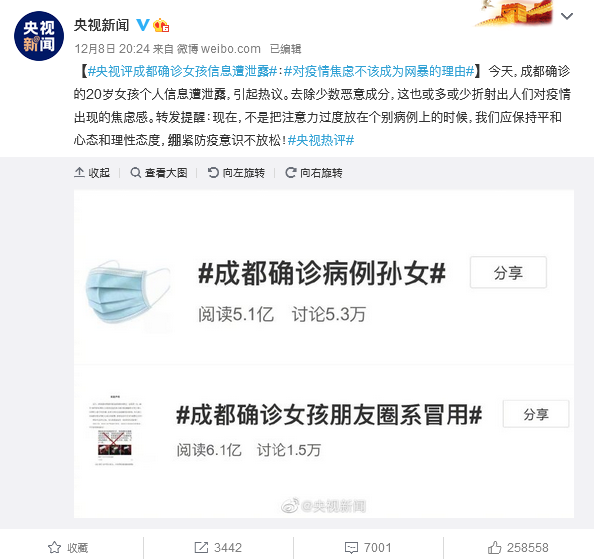Open comments icon showing 7001

[368, 547]
